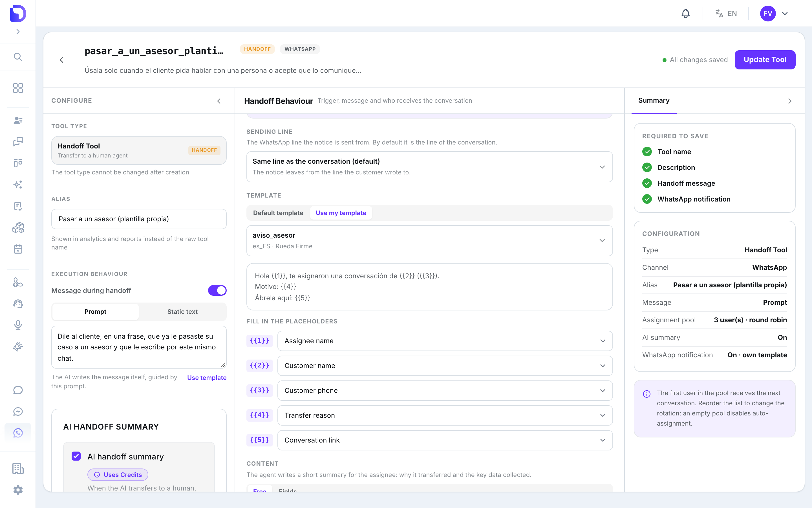Open the Customer phone placeholder dropdown
This screenshot has height=508, width=812.
[445, 390]
